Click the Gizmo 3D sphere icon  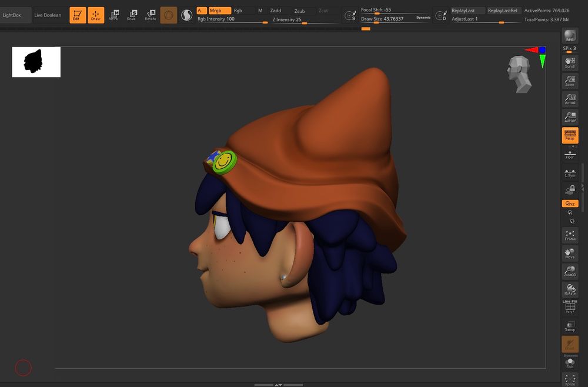point(168,15)
